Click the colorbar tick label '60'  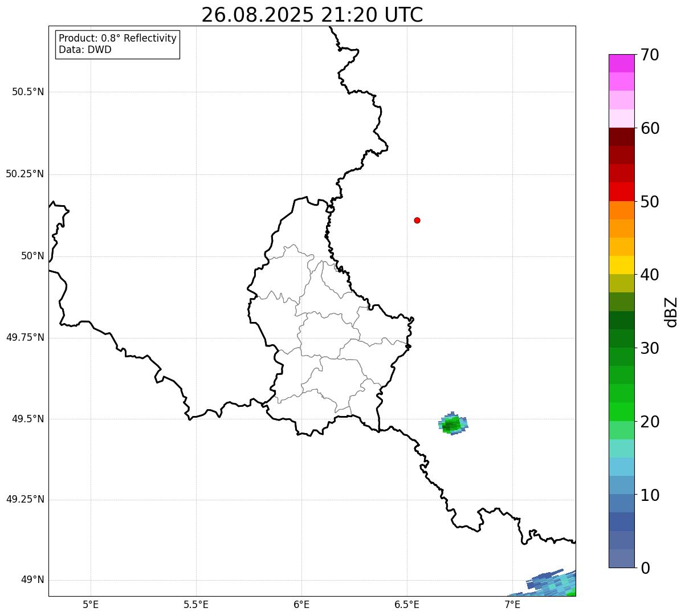click(650, 128)
